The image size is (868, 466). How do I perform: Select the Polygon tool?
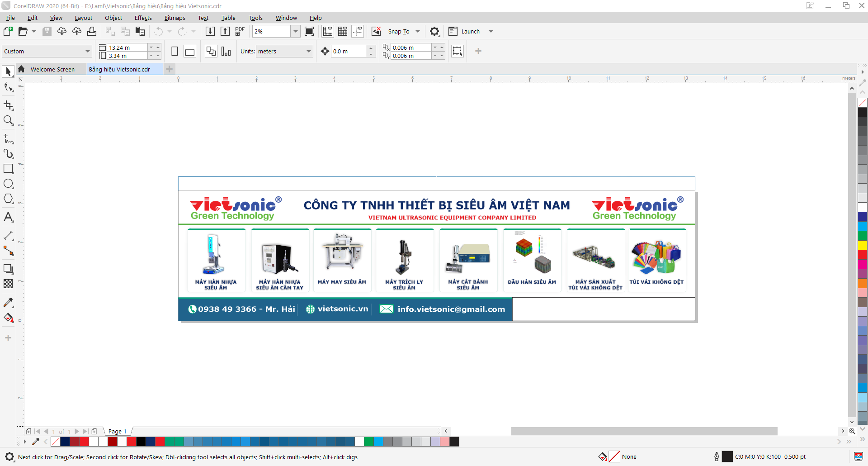(8, 199)
